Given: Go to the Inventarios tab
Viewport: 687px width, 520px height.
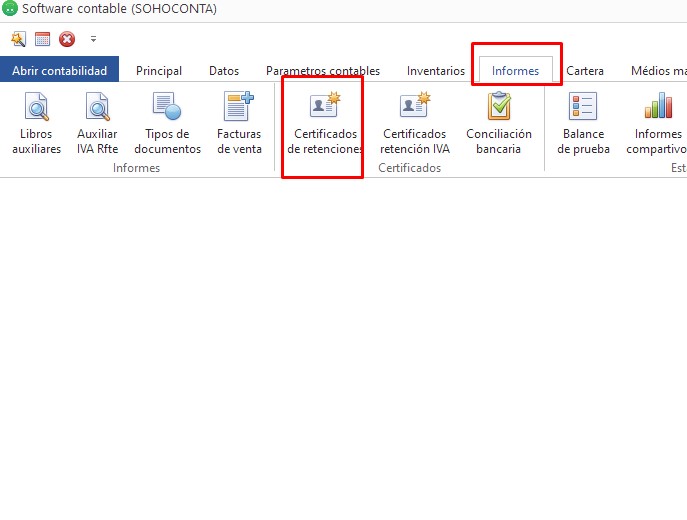Looking at the screenshot, I should point(435,71).
